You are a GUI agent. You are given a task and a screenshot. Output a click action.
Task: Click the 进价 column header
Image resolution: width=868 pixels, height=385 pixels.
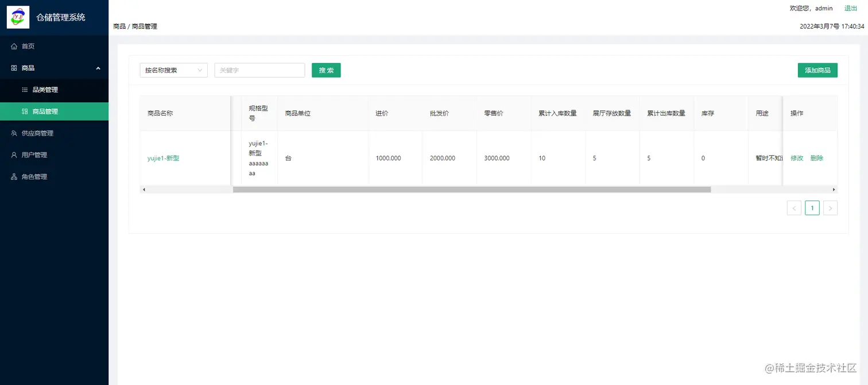point(395,113)
